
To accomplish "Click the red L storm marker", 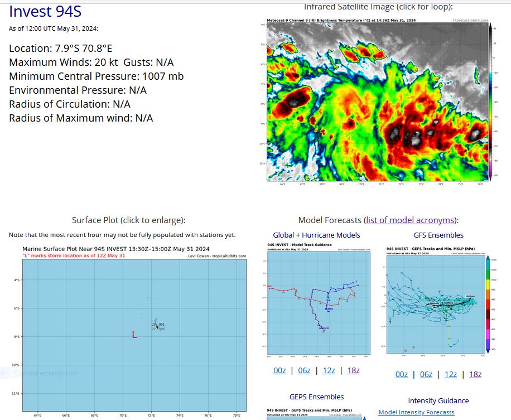I will point(134,335).
